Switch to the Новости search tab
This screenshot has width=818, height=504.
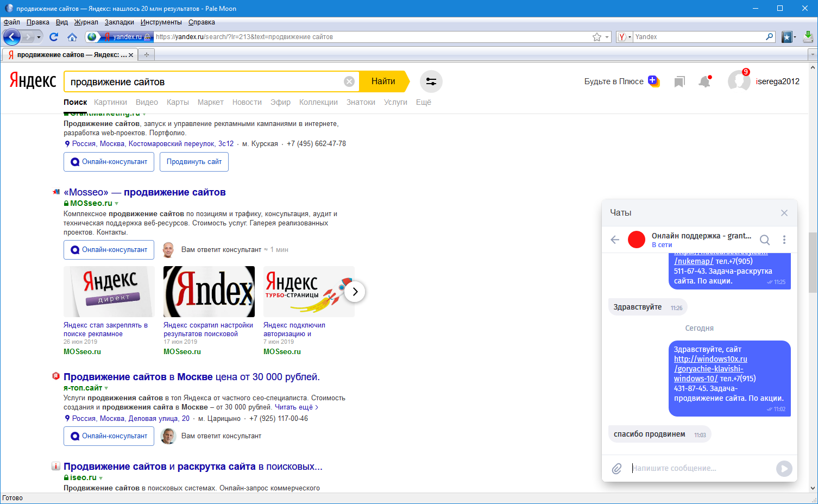(247, 102)
